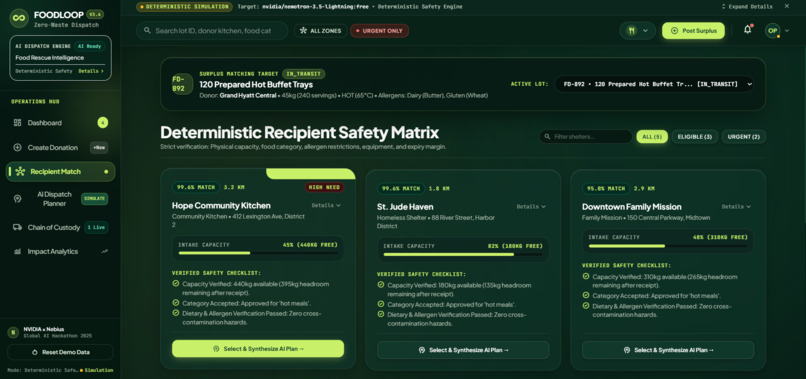Viewport: 806px width, 379px height.
Task: Open Dashboard in the sidebar
Action: (x=61, y=122)
